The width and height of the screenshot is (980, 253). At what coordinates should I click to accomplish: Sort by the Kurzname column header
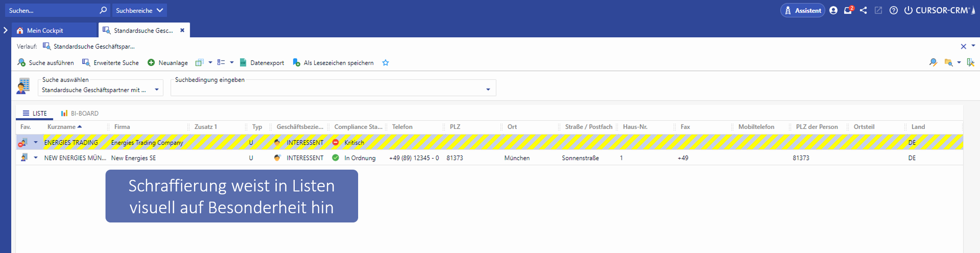point(61,127)
